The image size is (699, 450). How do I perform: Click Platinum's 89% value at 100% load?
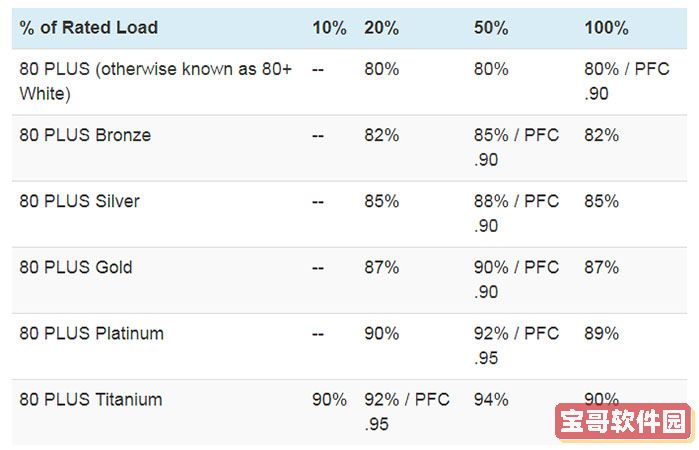[602, 333]
